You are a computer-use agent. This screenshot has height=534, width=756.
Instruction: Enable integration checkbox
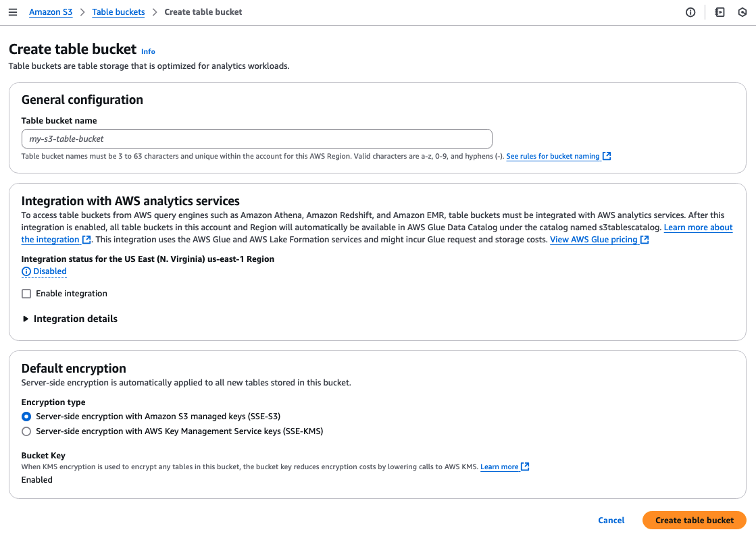(x=26, y=294)
